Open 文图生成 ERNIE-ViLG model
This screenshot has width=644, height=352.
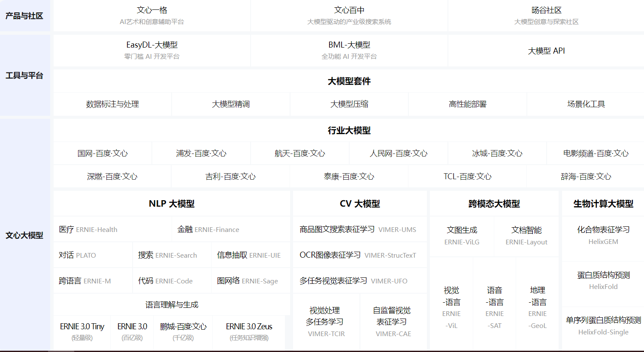(x=462, y=236)
